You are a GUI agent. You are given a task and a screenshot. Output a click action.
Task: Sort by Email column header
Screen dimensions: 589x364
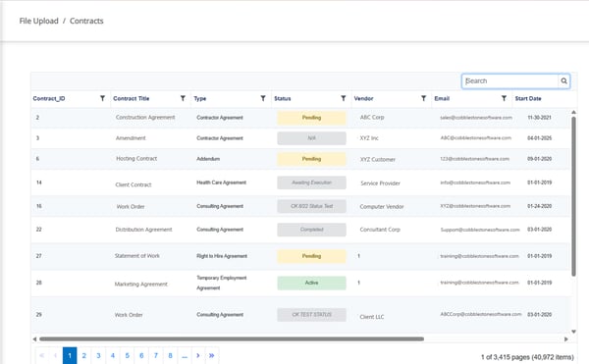click(x=442, y=99)
